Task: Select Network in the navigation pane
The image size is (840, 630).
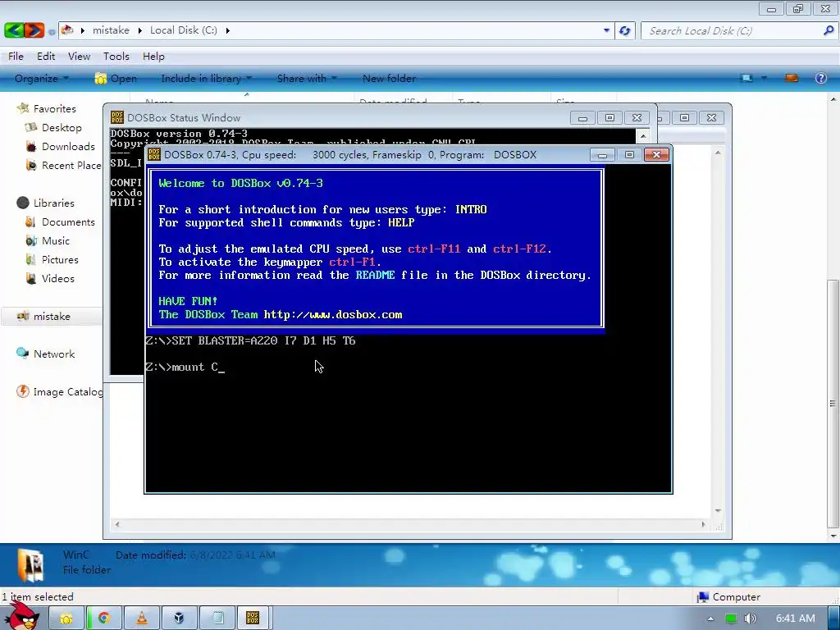Action: (46, 354)
